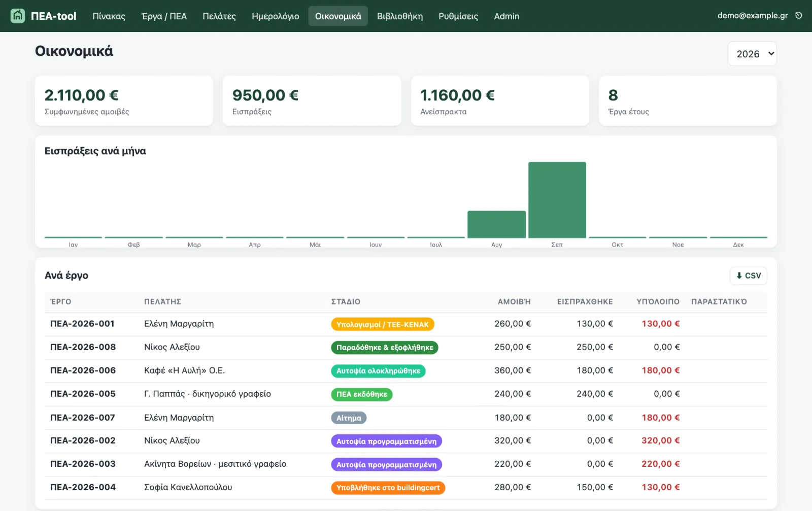Screen dimensions: 812x511
Task: Click the ΠΑΡΑΣΤΑΤΙΚΟ column header
Action: coord(719,301)
